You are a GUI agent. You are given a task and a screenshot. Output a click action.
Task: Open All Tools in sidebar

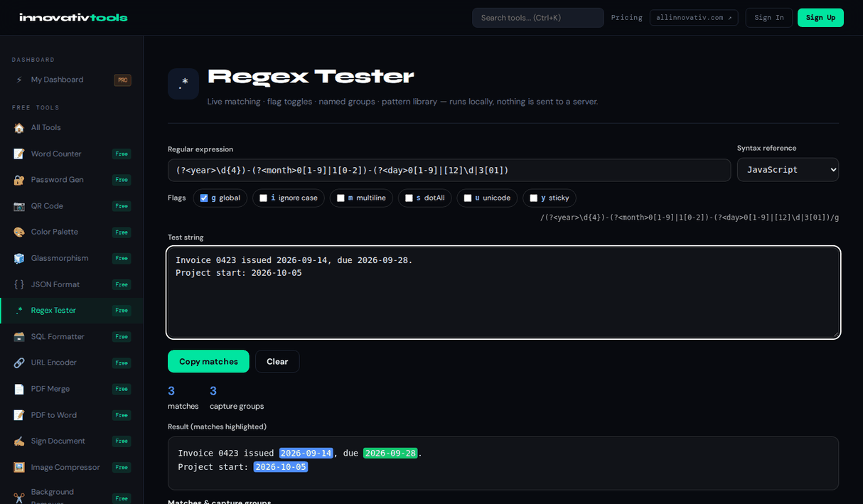[x=71, y=128]
